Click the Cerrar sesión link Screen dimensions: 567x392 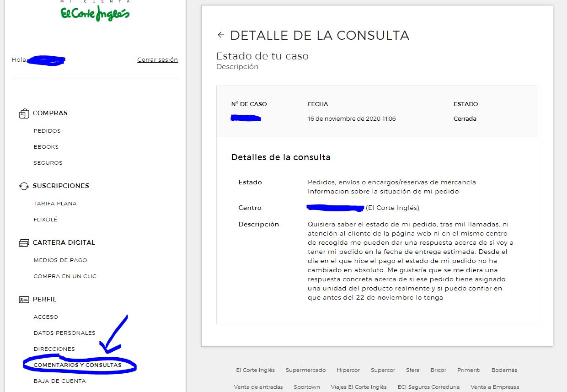157,60
